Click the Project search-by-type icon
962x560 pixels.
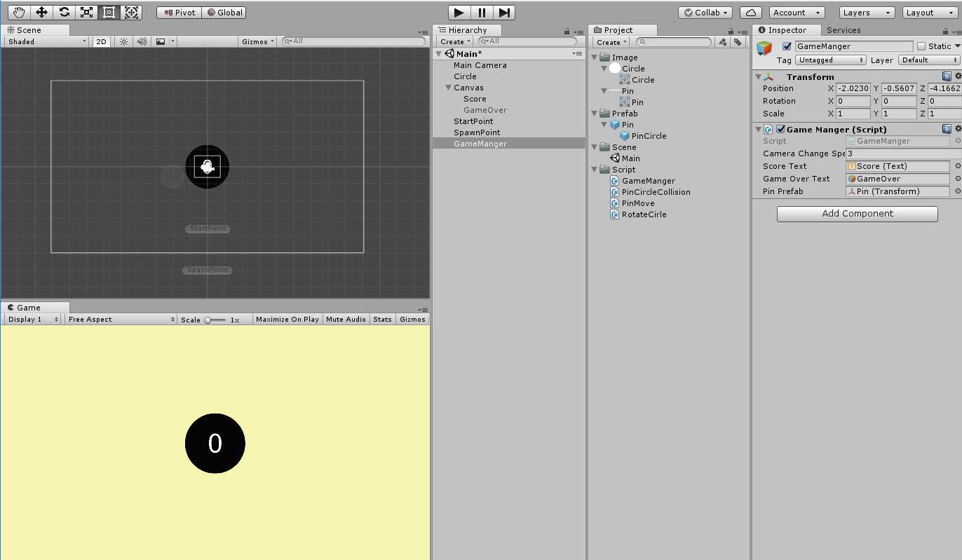tap(723, 42)
